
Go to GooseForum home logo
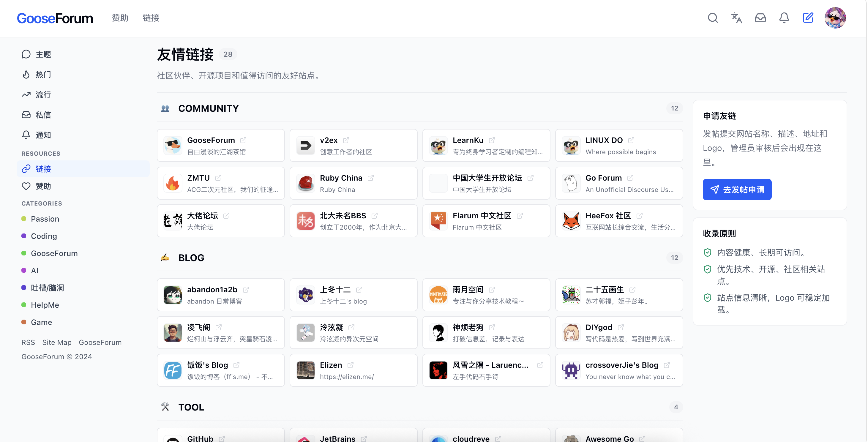[x=55, y=18]
